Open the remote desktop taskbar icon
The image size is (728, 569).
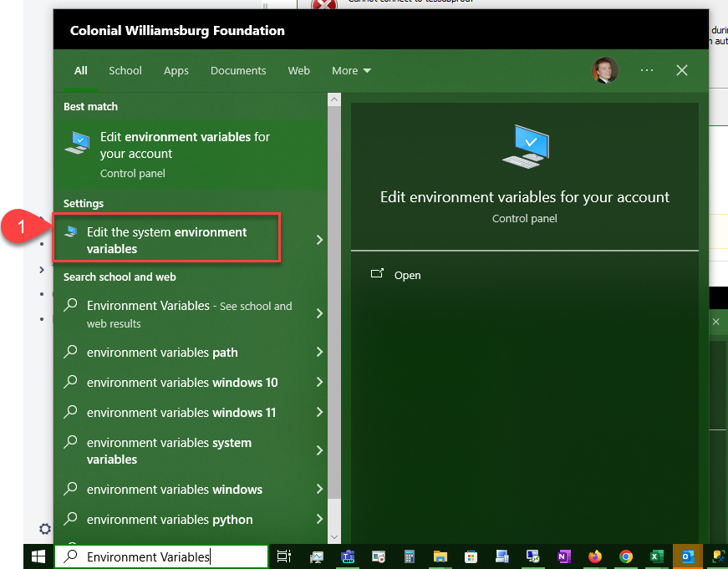(x=532, y=556)
